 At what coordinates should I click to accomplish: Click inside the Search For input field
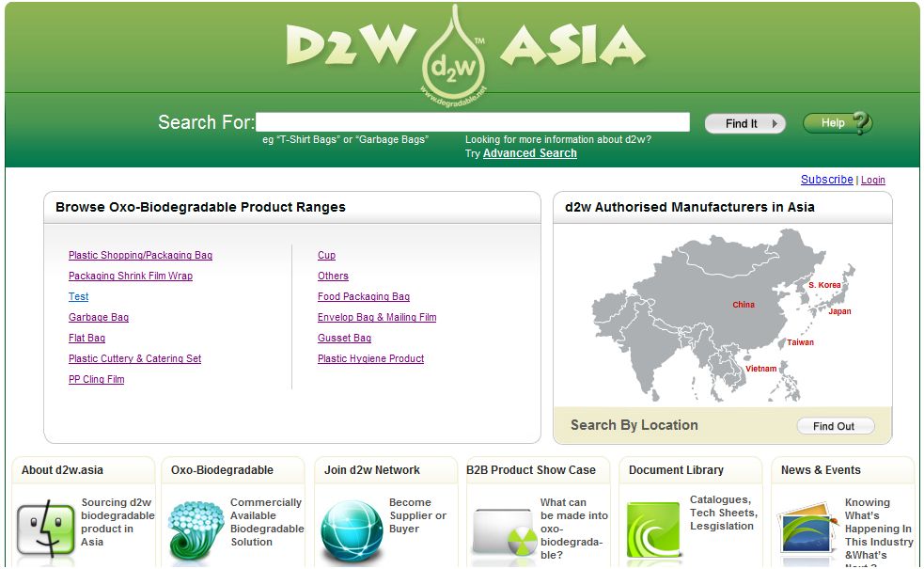coord(473,122)
